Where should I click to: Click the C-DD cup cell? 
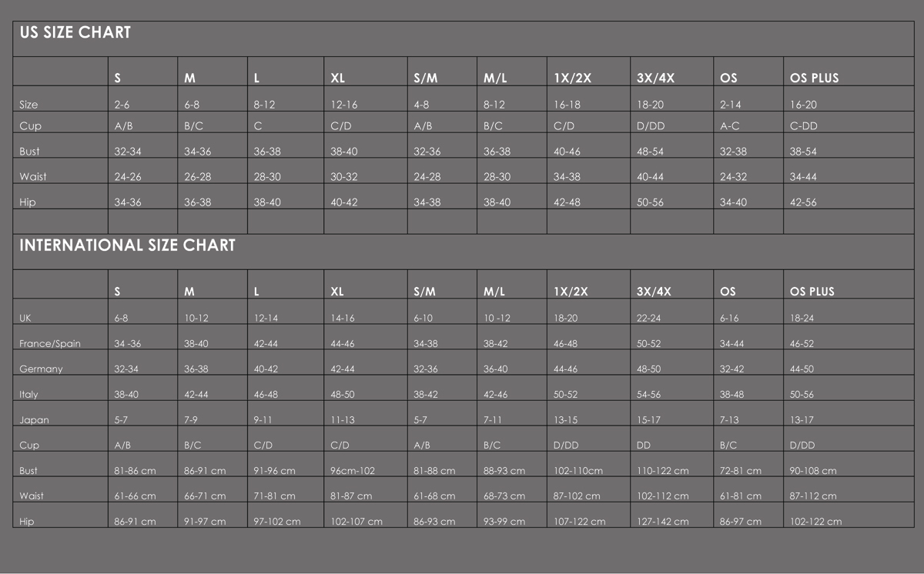803,126
